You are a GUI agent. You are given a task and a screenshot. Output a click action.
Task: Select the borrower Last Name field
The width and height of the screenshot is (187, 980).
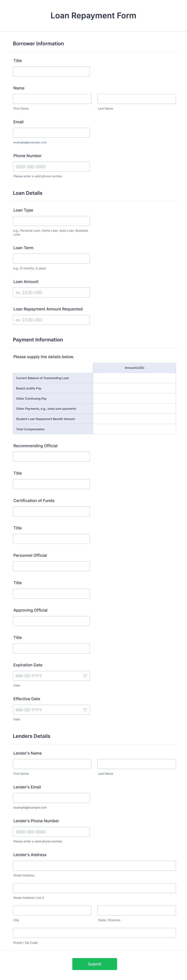(x=137, y=99)
